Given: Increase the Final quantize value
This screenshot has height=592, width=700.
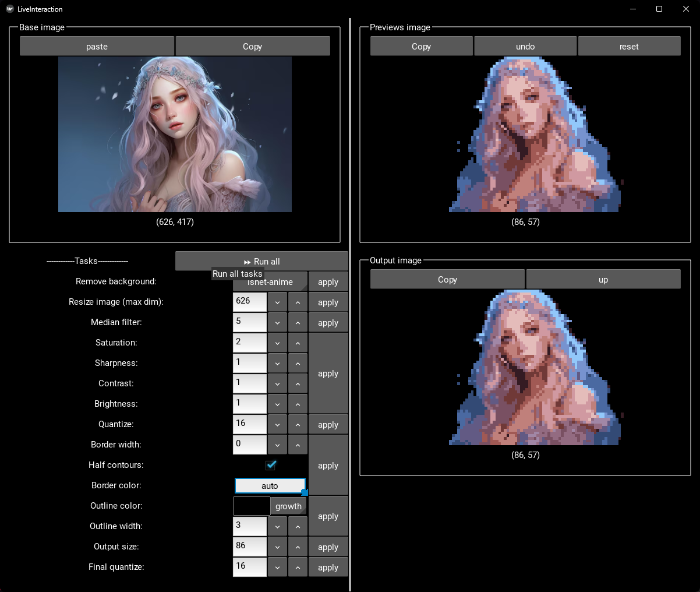Looking at the screenshot, I should [298, 568].
